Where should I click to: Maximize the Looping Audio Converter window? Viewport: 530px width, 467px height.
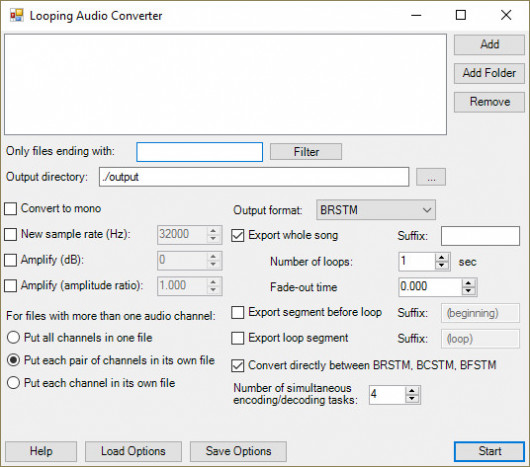461,15
